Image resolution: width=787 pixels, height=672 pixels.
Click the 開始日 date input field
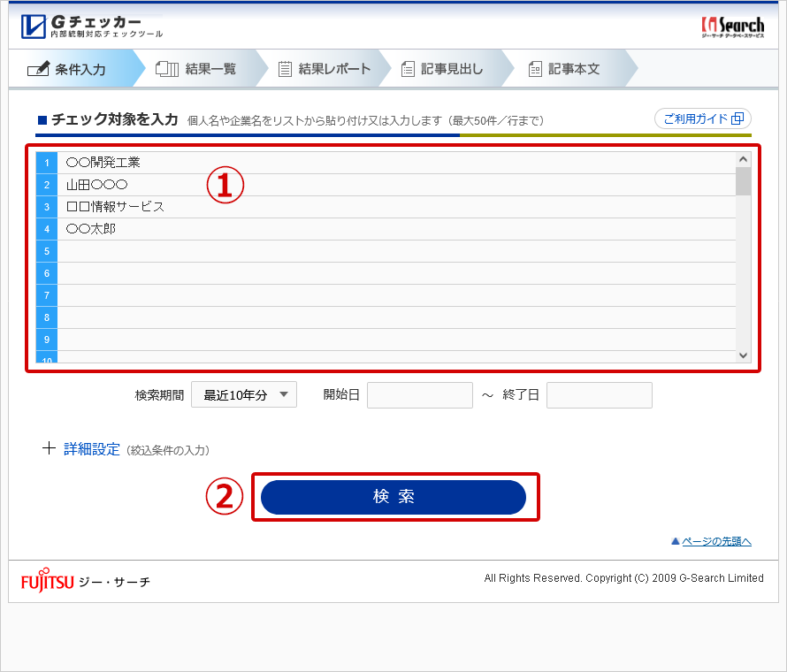pyautogui.click(x=420, y=395)
